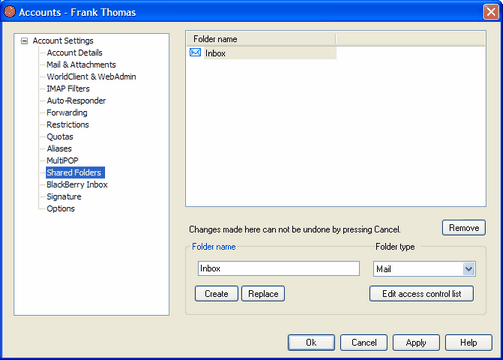The height and width of the screenshot is (360, 503).
Task: Go to the Quotas page
Action: (60, 137)
